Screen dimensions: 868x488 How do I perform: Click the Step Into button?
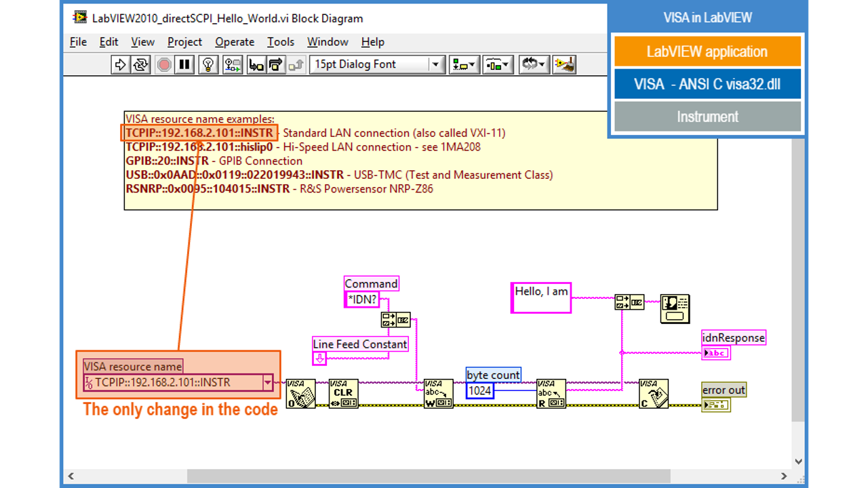[x=256, y=64]
